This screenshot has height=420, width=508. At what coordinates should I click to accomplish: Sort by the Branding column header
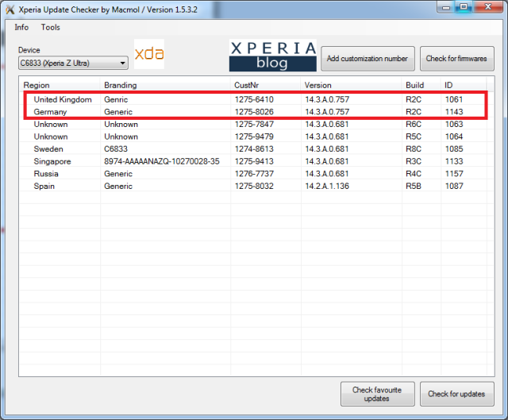pos(165,85)
